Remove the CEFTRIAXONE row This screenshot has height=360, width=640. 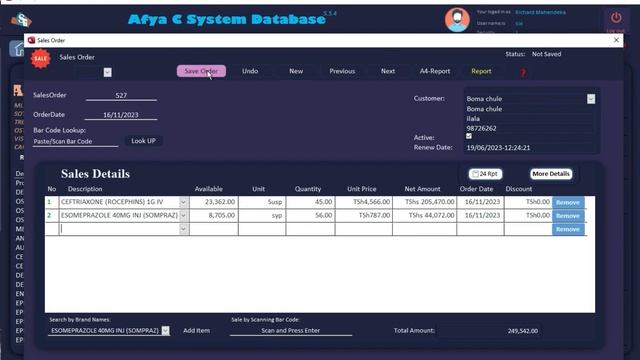point(568,202)
